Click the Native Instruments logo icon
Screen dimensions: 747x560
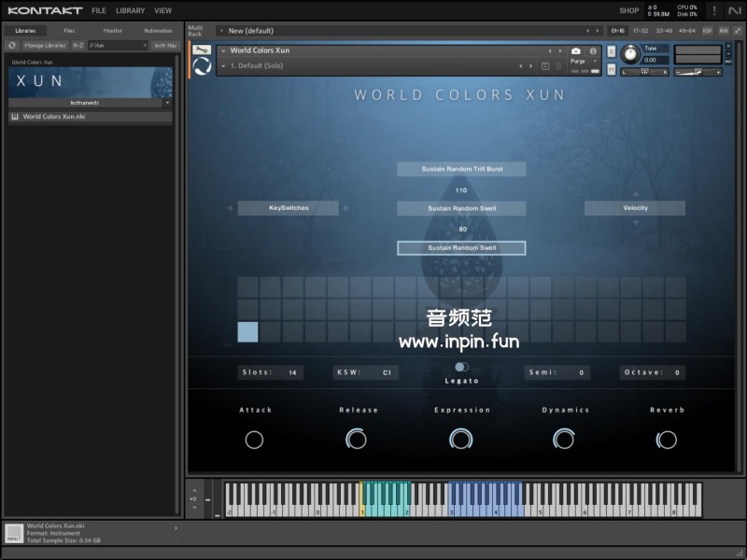pos(735,10)
